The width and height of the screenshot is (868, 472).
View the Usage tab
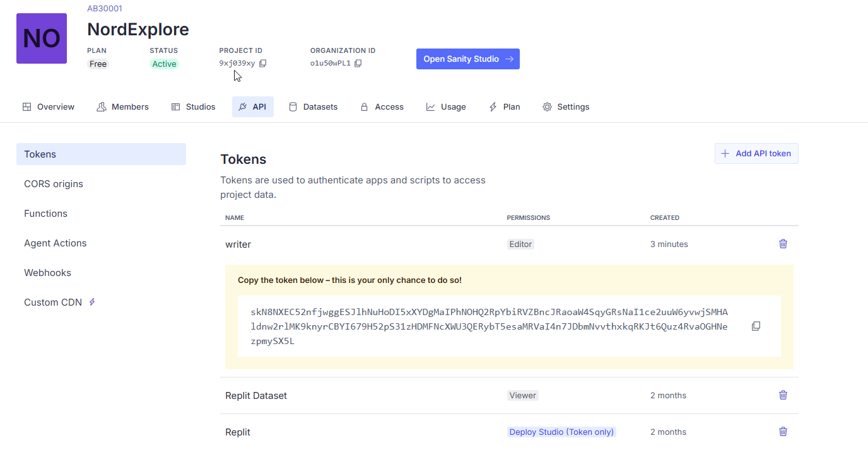coord(446,107)
